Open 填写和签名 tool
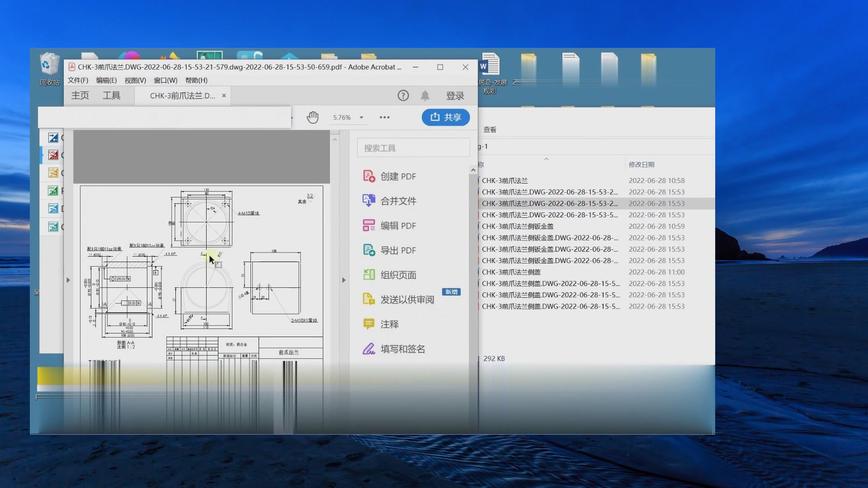The image size is (868, 488). (x=394, y=349)
